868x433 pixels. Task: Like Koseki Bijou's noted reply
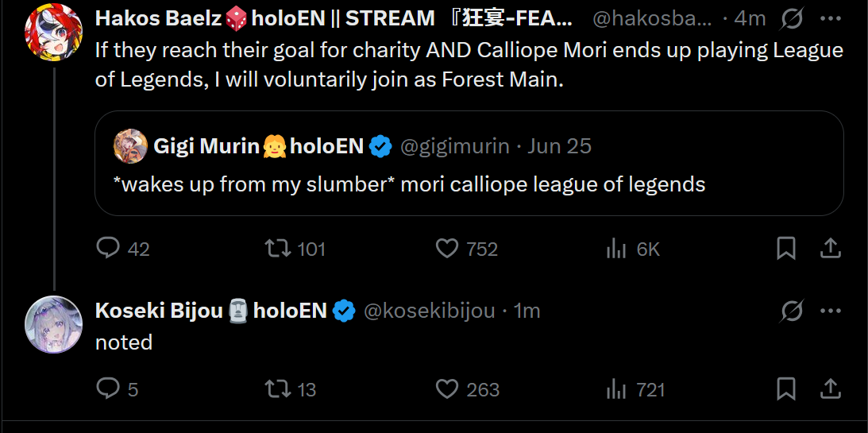(448, 389)
